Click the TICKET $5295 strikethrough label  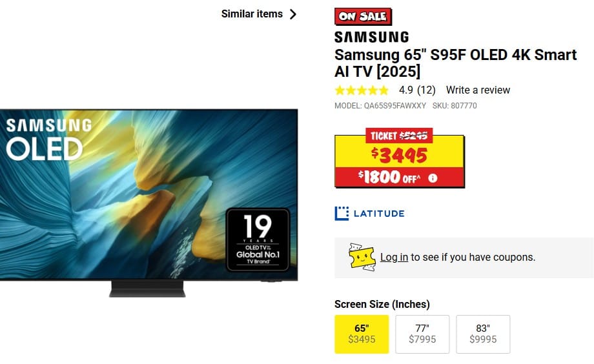(399, 136)
